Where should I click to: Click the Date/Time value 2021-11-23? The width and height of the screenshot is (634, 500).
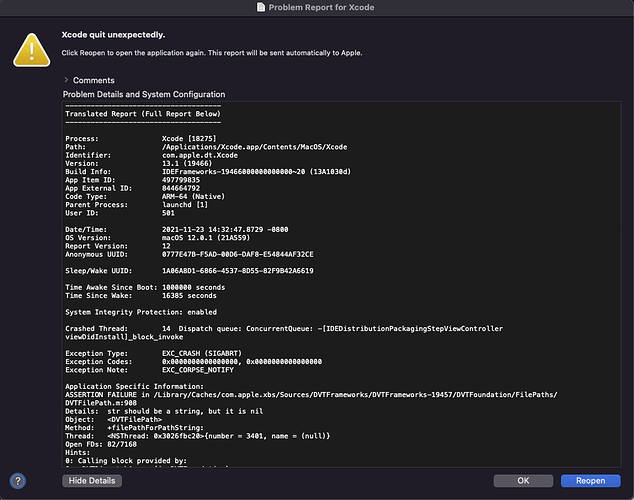coord(225,230)
